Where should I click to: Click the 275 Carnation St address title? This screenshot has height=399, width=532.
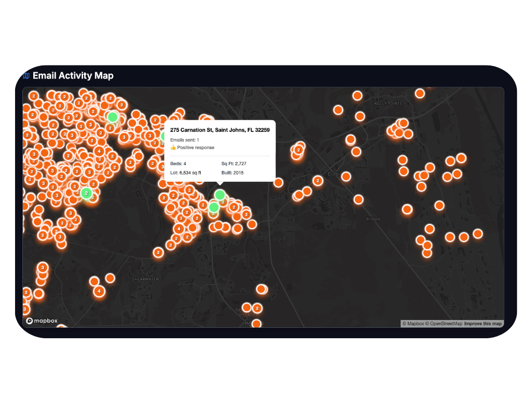(219, 129)
